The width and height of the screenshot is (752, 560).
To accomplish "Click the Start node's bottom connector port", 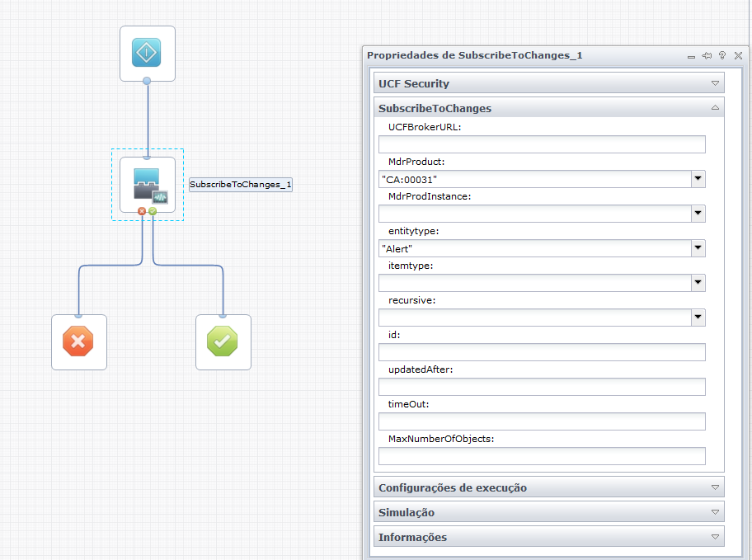I will [147, 81].
